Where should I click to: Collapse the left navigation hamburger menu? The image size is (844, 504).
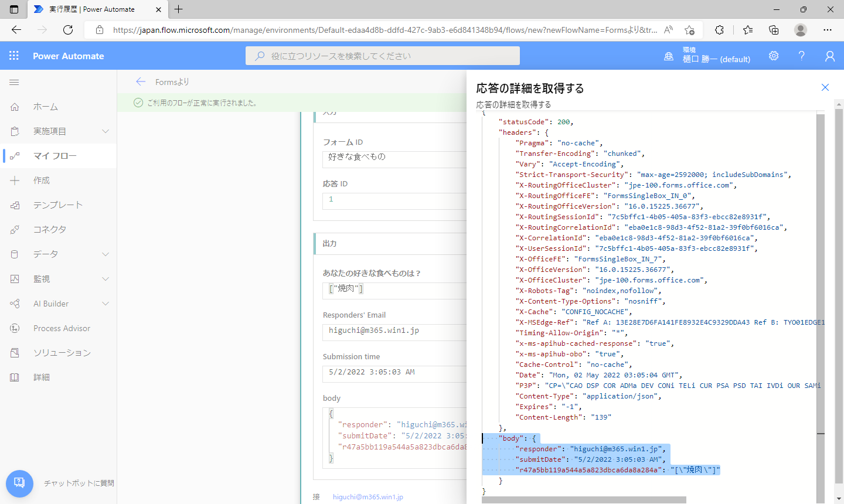[14, 82]
